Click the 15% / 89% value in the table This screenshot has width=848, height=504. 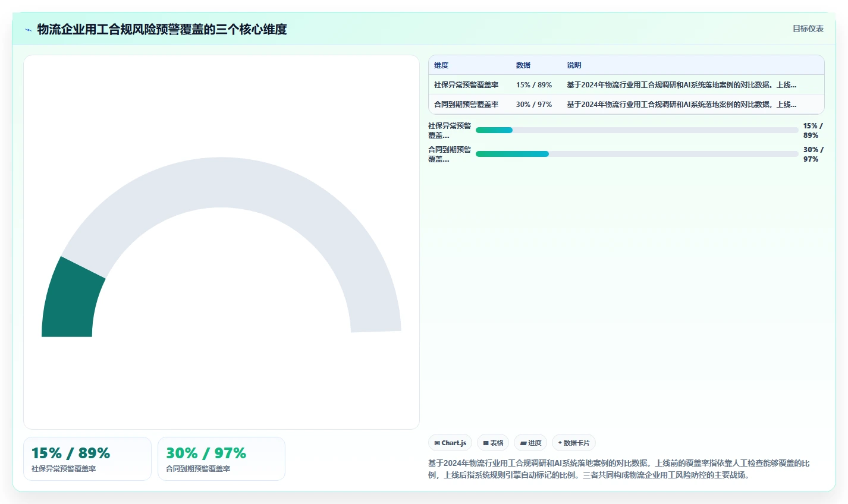(534, 85)
